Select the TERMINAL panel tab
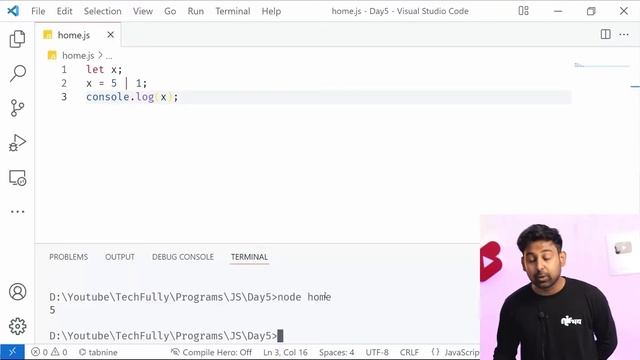This screenshot has width=640, height=360. tap(249, 257)
